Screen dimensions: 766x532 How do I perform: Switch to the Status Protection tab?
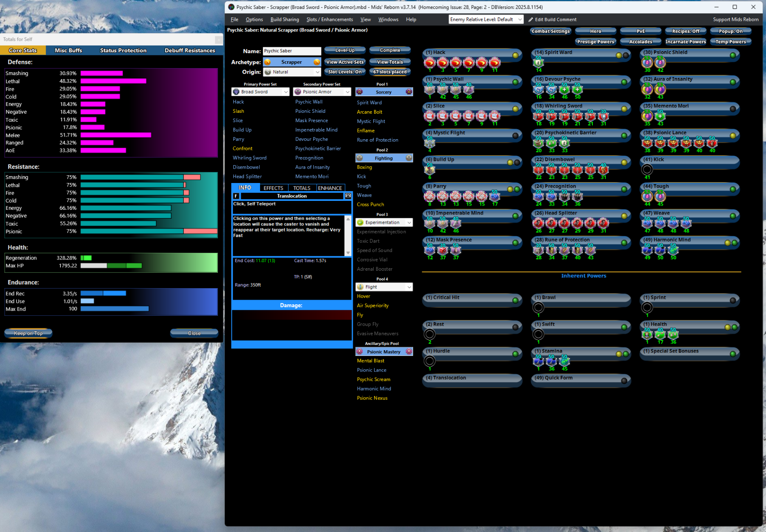pos(123,51)
